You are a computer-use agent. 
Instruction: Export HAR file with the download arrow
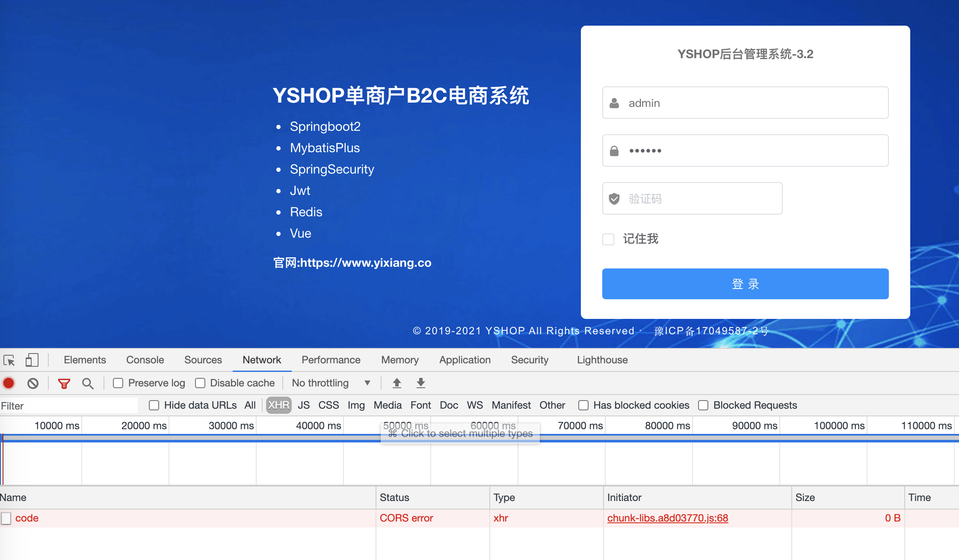pyautogui.click(x=421, y=383)
